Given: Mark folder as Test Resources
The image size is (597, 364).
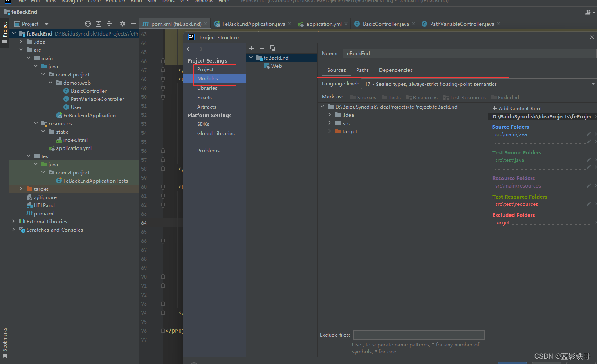Looking at the screenshot, I should 464,97.
